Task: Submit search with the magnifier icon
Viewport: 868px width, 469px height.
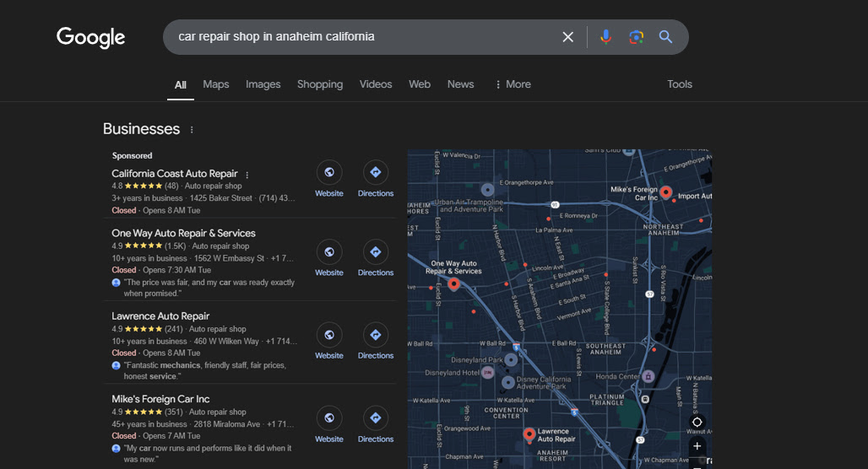Action: tap(665, 37)
